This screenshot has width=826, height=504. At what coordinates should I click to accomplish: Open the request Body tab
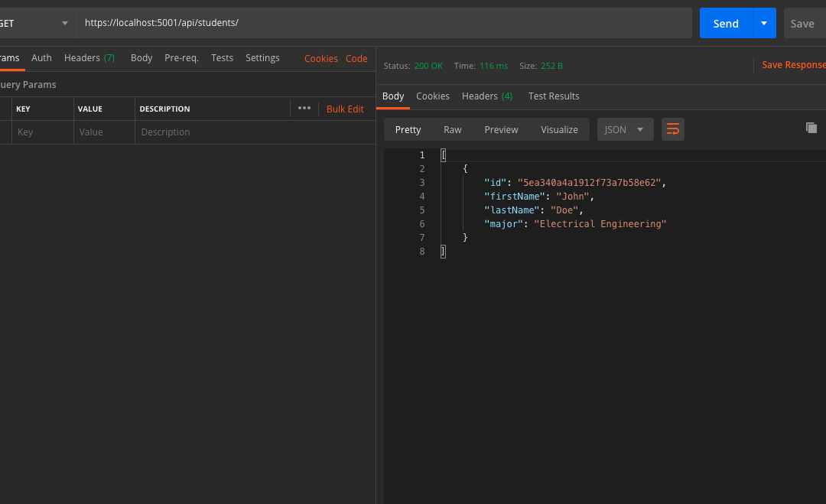[141, 58]
